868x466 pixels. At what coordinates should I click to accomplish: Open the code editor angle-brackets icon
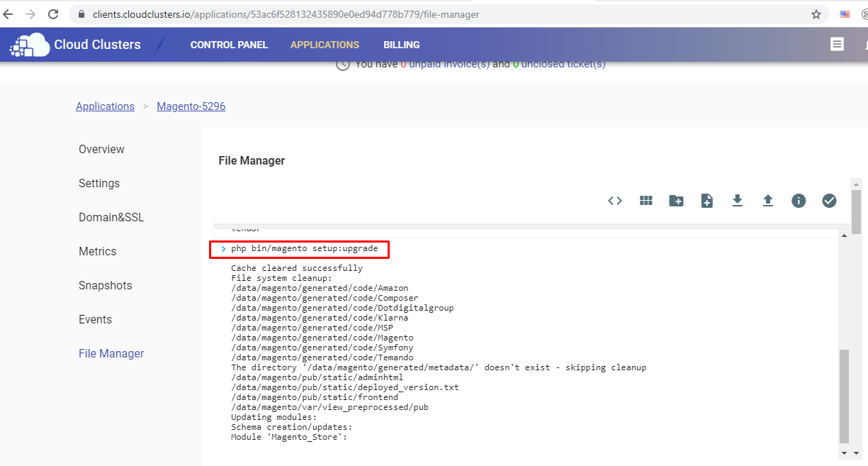[x=615, y=201]
